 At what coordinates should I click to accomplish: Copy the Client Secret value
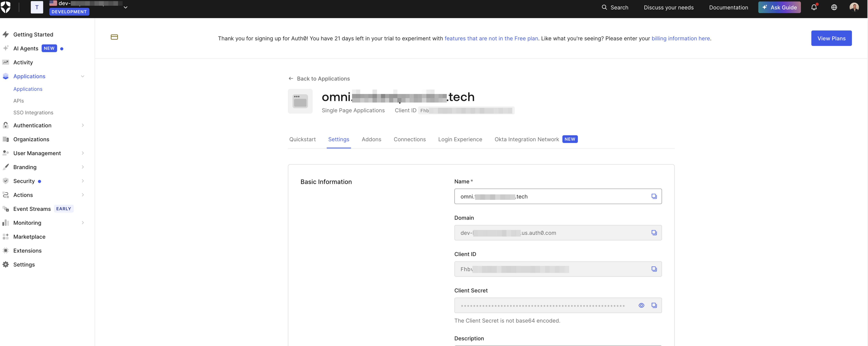click(x=654, y=305)
